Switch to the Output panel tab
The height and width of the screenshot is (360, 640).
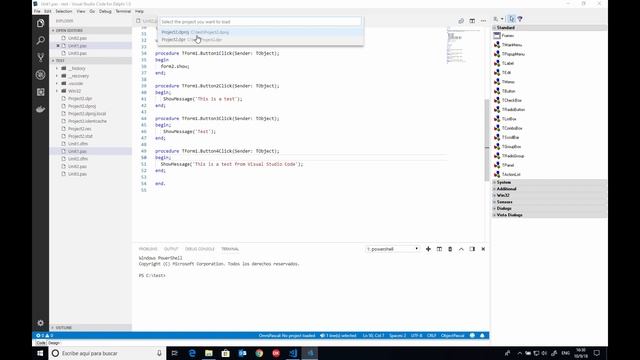tap(171, 249)
